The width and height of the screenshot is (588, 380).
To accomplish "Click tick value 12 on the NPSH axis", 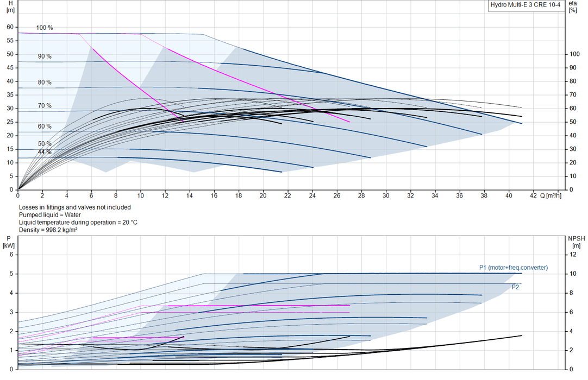I will (x=573, y=255).
